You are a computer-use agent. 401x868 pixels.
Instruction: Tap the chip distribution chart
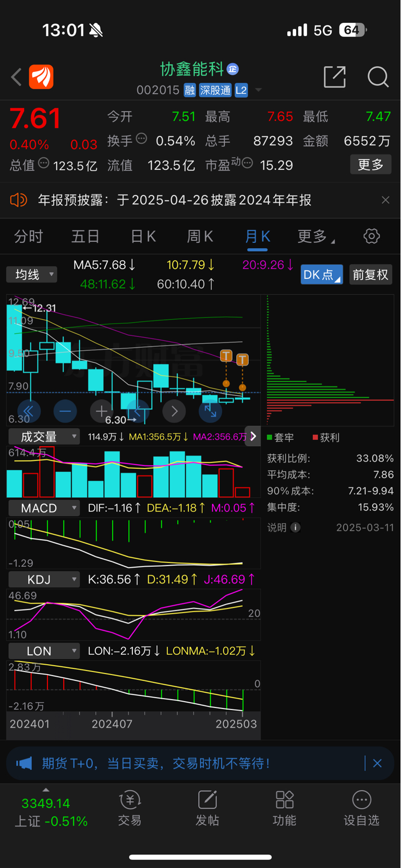tap(330, 360)
